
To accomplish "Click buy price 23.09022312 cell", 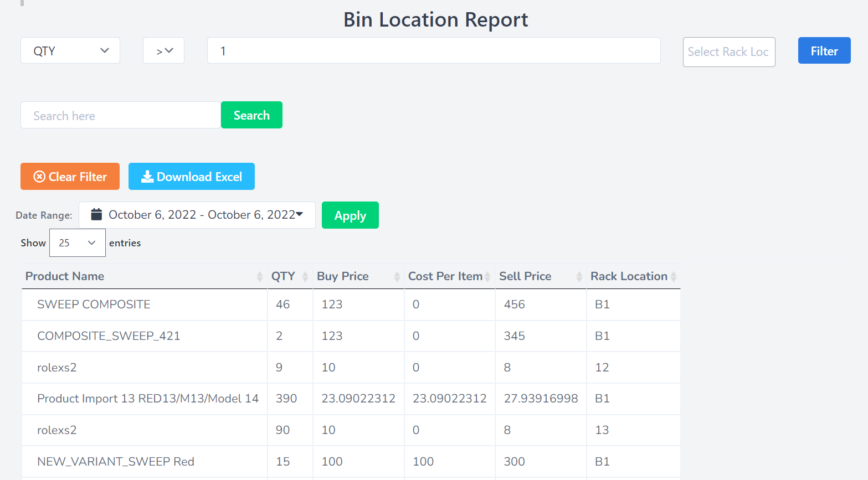I will [358, 399].
